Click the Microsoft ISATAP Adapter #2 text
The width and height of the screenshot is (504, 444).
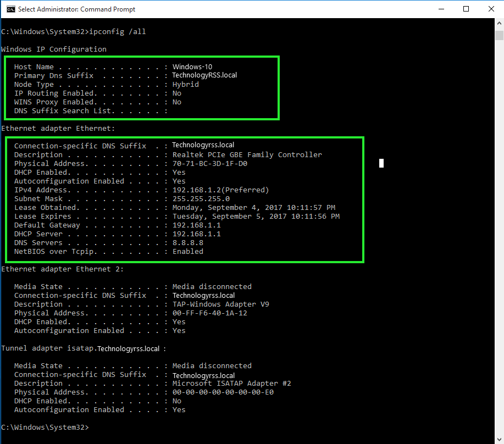coord(231,384)
